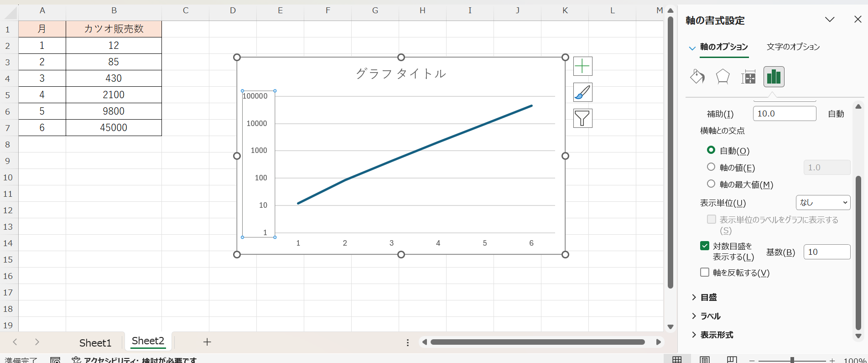The image size is (868, 363).
Task: Select the 軸の値 radio button
Action: point(711,167)
